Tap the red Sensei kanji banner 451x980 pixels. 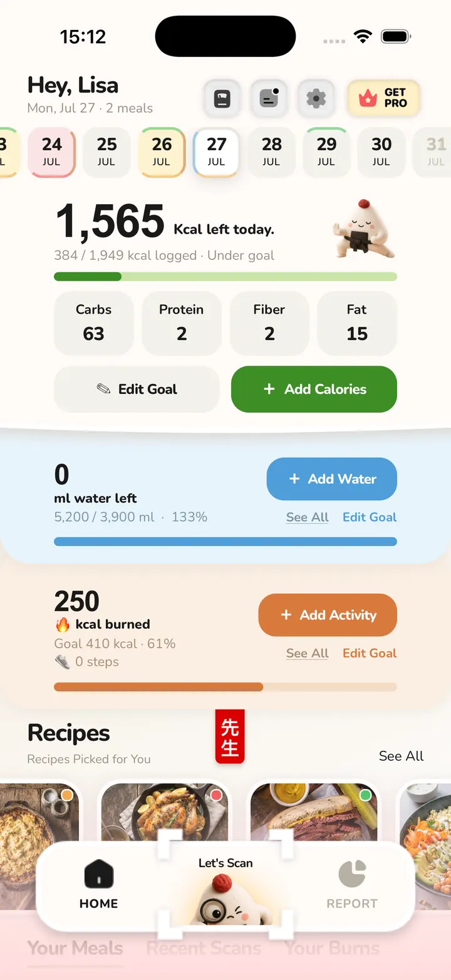pos(230,736)
